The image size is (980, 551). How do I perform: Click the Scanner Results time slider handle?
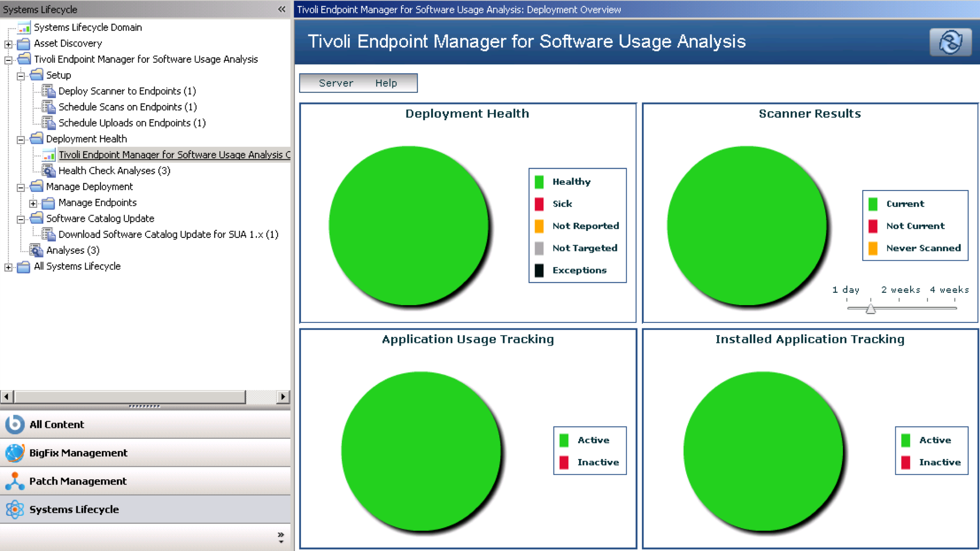coord(871,309)
